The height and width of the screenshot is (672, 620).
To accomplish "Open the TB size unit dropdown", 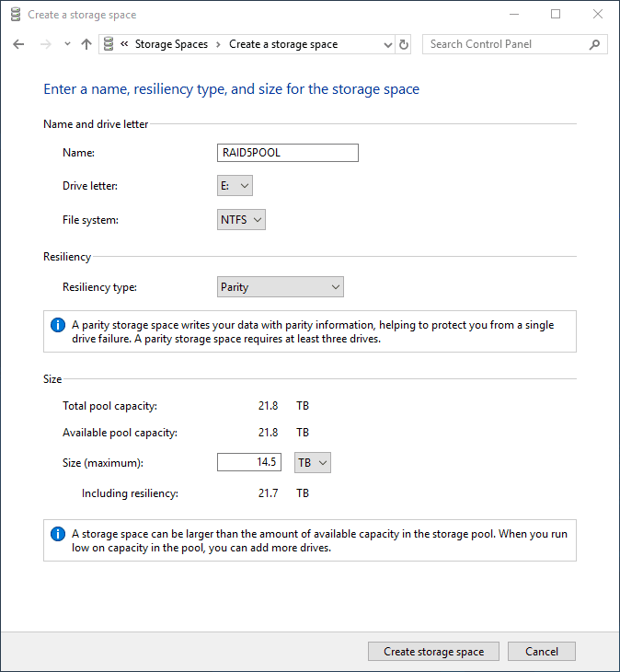I will click(312, 462).
